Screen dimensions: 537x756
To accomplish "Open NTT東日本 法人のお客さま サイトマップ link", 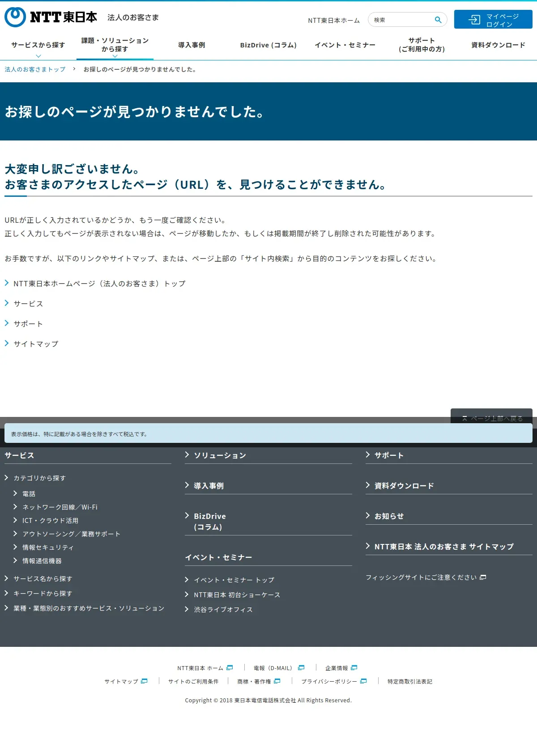I will 444,547.
